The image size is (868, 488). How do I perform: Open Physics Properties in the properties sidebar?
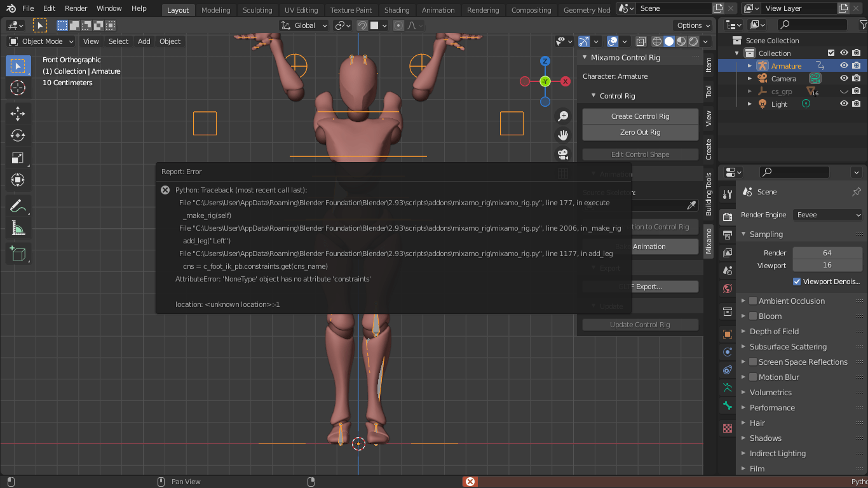727,370
